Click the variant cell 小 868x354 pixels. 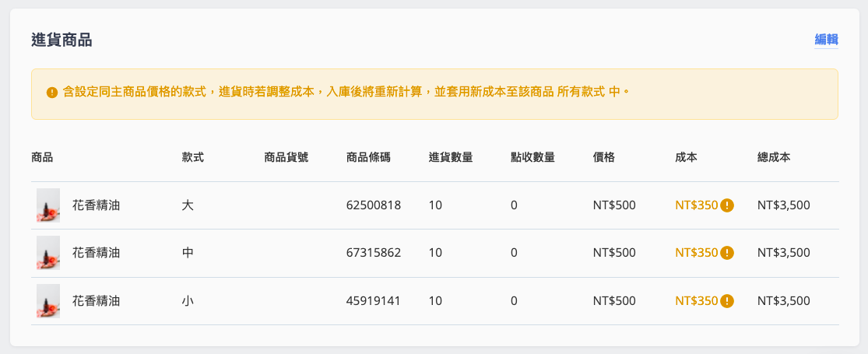tap(188, 301)
